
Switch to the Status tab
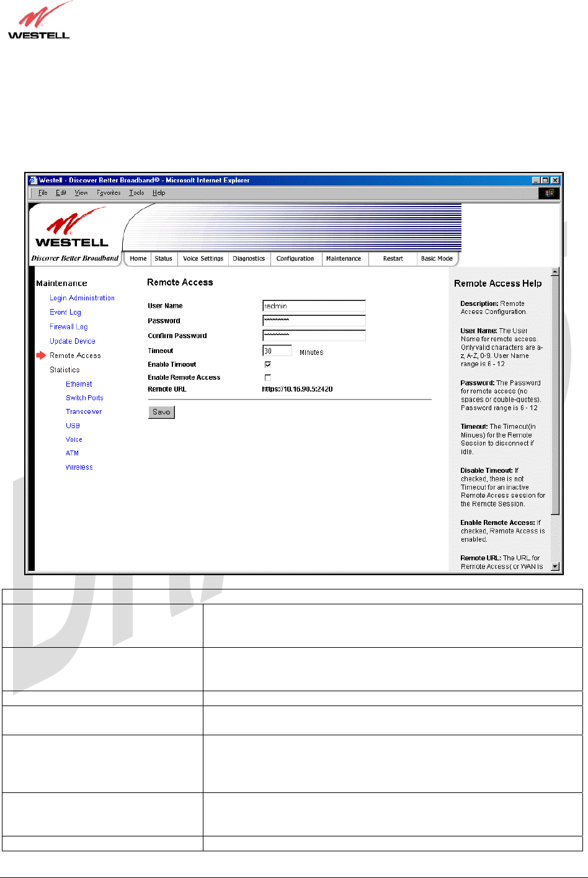[164, 259]
